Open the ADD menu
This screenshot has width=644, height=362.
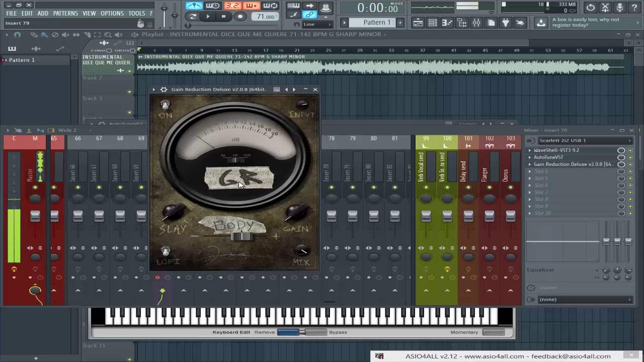(x=43, y=13)
